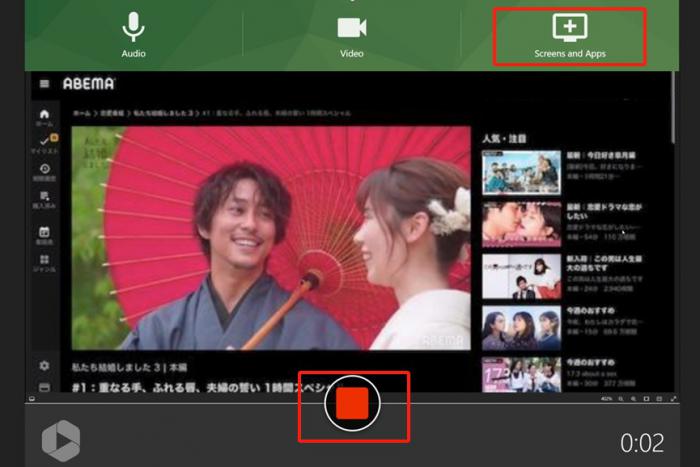Open the ABEMA hamburger menu
This screenshot has width=700, height=467.
tap(44, 84)
